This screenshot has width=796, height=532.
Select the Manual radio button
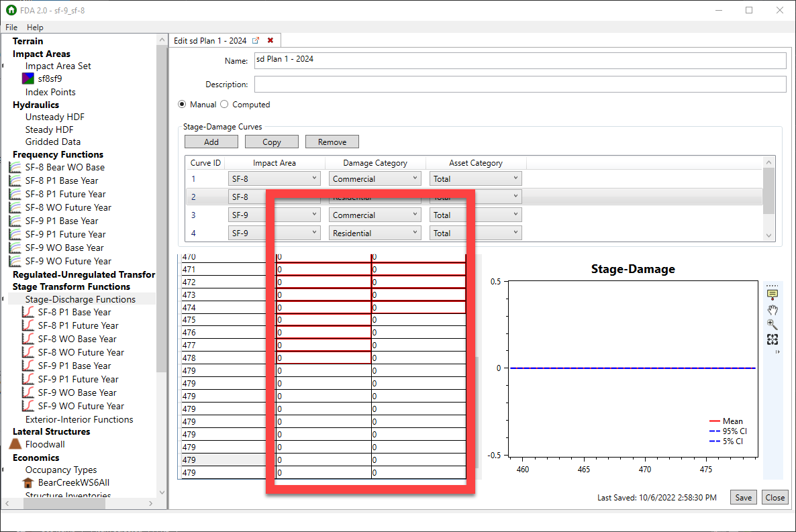pos(182,104)
